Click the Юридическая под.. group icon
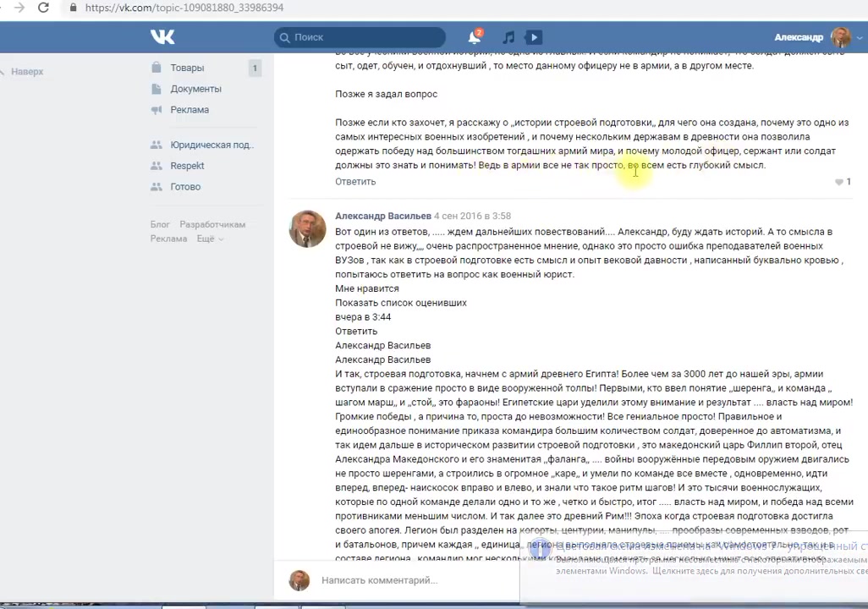The width and height of the screenshot is (868, 609). tap(157, 145)
